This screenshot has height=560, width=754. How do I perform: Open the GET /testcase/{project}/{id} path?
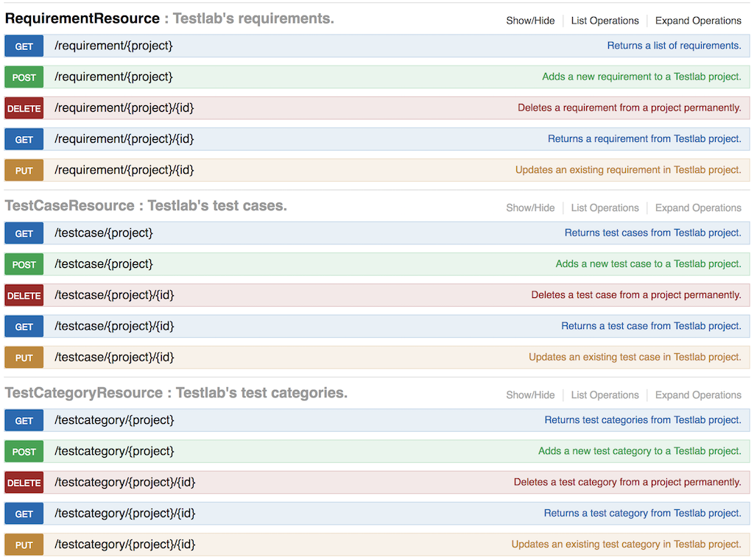click(114, 327)
